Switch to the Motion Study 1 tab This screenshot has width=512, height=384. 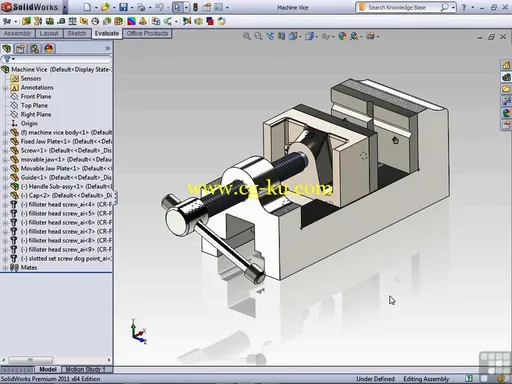pos(85,369)
